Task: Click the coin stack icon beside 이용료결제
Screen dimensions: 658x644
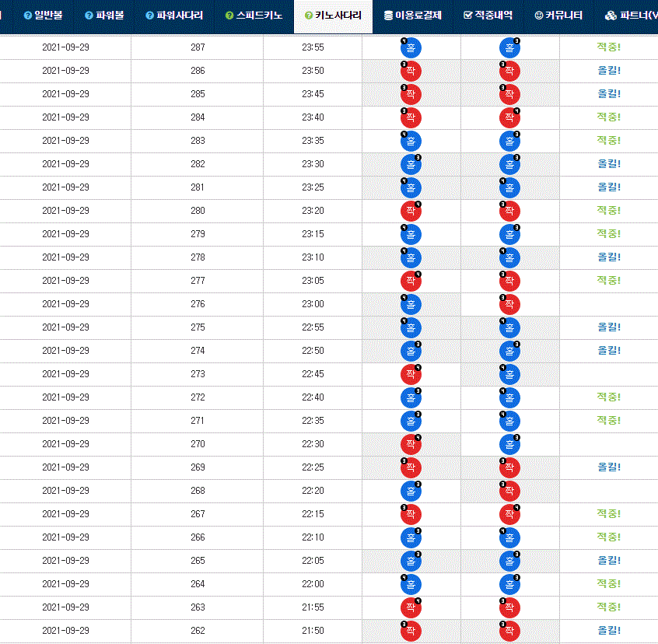Action: (x=388, y=16)
